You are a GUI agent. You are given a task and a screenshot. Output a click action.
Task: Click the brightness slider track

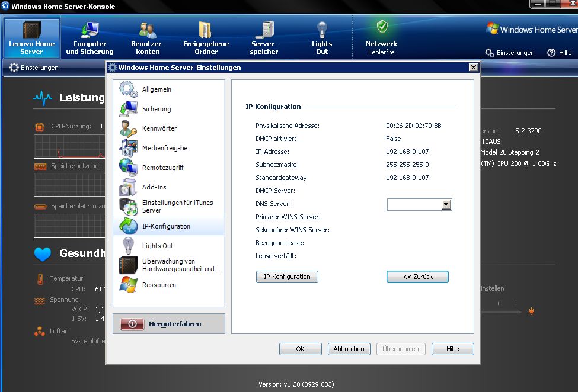point(500,311)
